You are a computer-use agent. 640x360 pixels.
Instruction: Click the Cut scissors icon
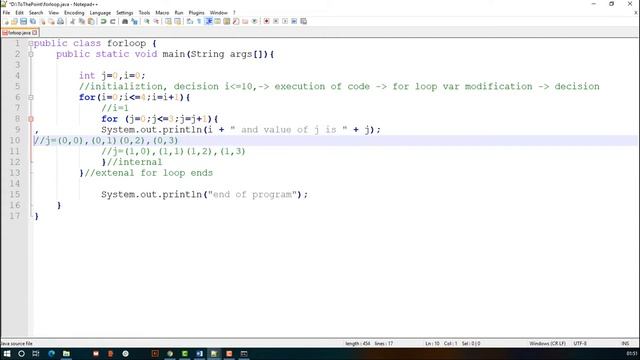coord(73,21)
